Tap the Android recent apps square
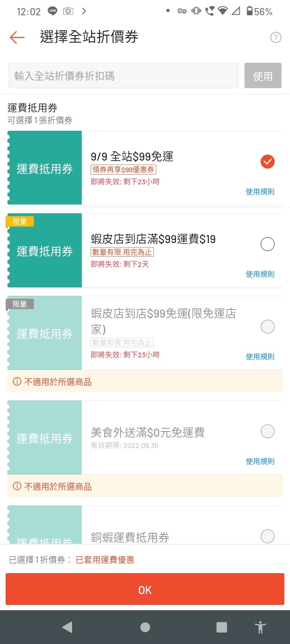 [222, 627]
